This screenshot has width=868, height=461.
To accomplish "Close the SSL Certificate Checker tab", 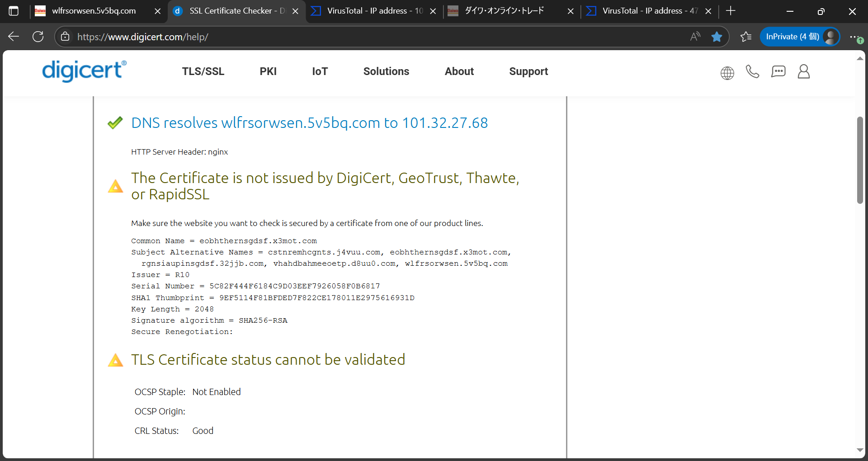I will [x=295, y=11].
